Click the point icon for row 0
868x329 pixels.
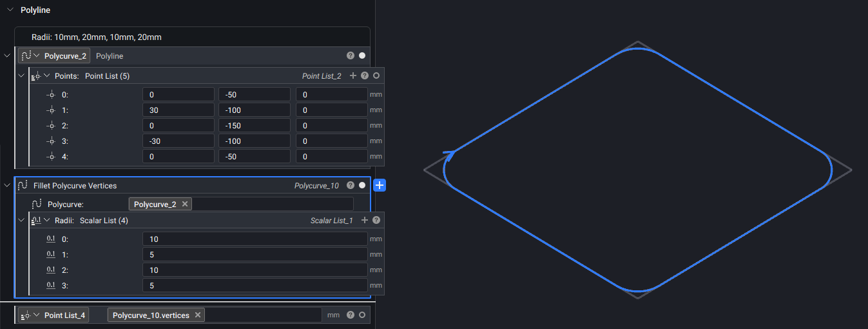52,95
